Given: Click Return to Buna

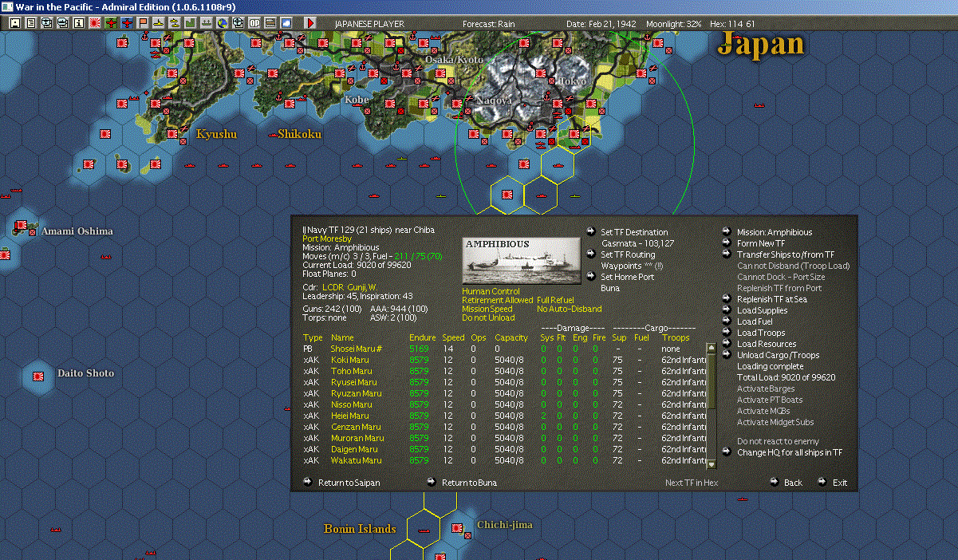Looking at the screenshot, I should (x=469, y=483).
